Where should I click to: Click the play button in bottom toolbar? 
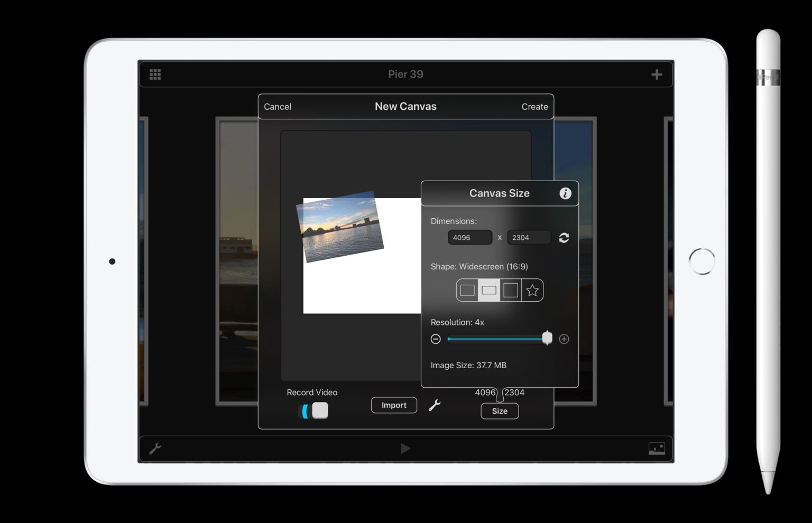(405, 449)
